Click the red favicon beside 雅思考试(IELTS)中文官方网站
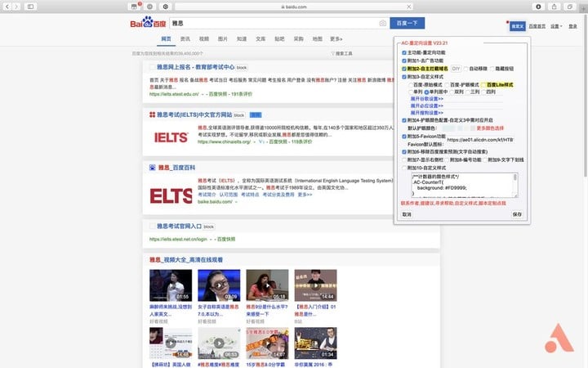This screenshot has height=368, width=588. pos(153,115)
